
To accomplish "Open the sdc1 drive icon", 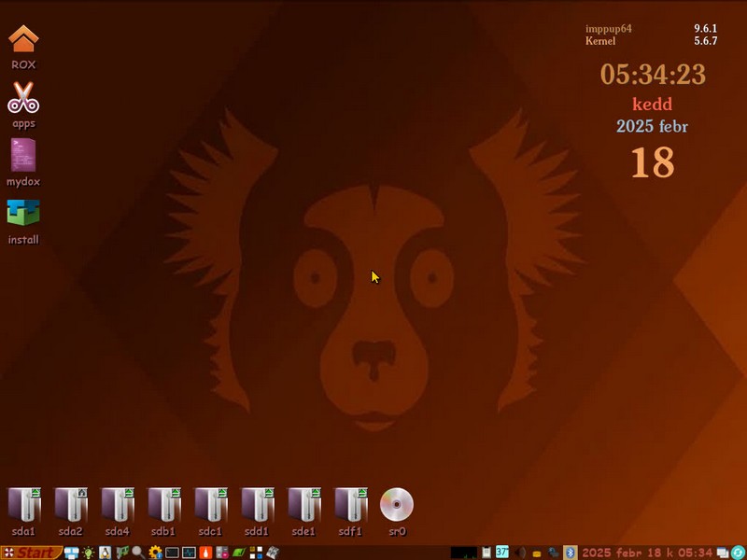I will pos(210,505).
